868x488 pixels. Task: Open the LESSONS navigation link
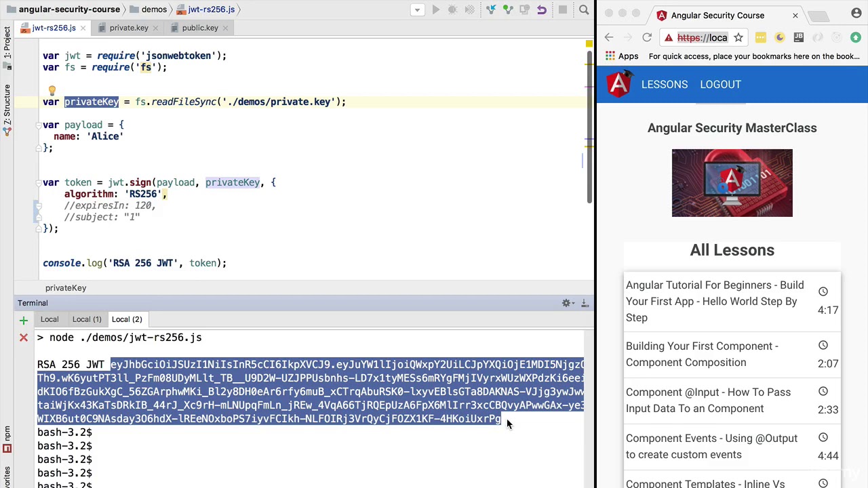coord(665,85)
